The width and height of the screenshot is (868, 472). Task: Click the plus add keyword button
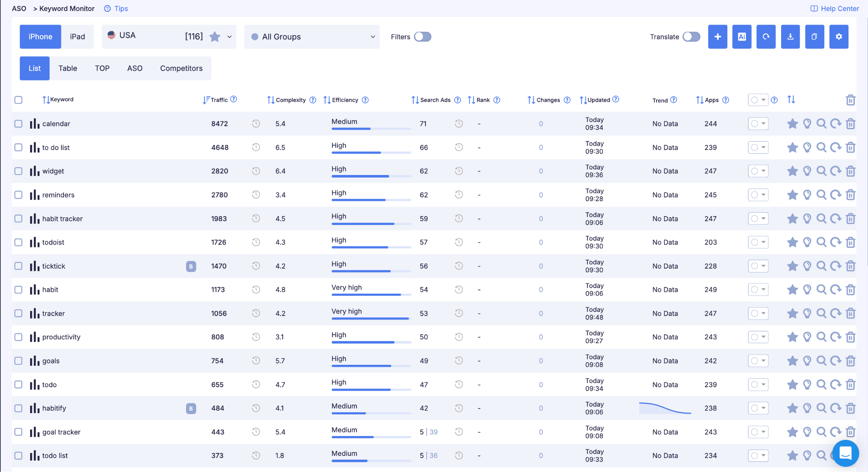718,37
